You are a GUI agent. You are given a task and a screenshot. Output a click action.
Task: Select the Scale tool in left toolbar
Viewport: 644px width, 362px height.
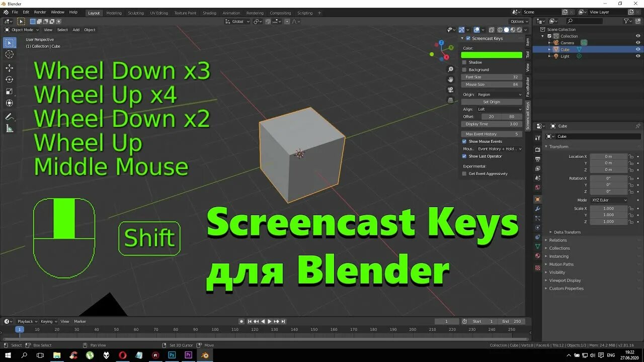[10, 91]
